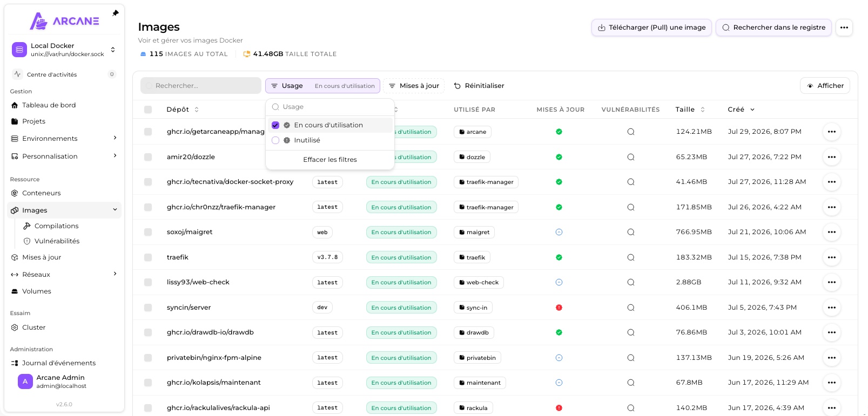Click the pin sidebar icon
Viewport: 868px width, 416px height.
pos(115,13)
